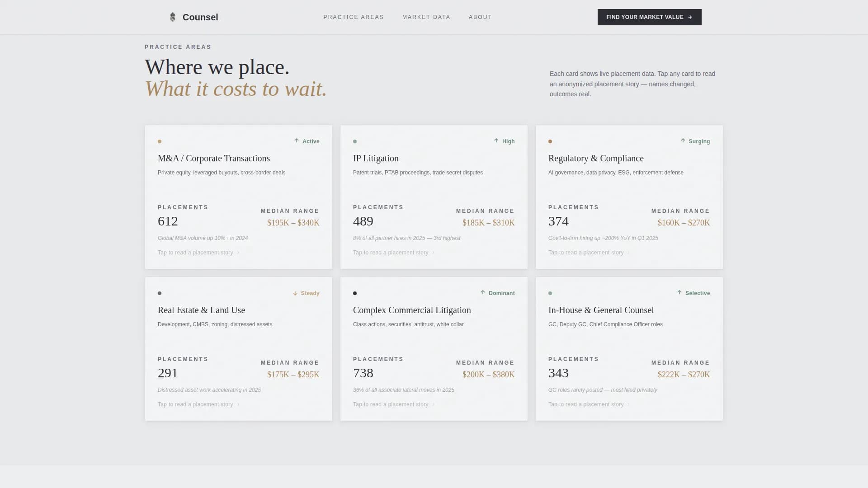Click the Dominant status label
This screenshot has height=488, width=868.
(502, 293)
